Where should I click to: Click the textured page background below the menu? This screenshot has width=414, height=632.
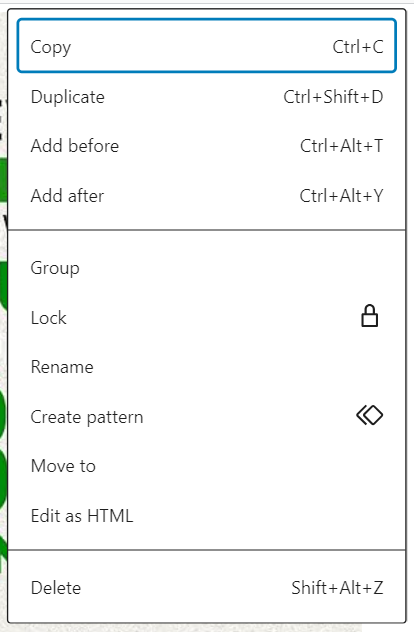pos(181,628)
